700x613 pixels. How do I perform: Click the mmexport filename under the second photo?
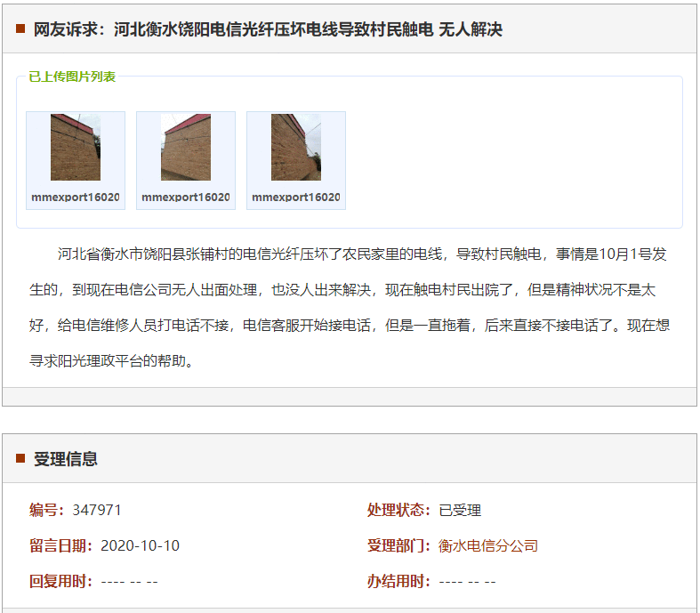[x=186, y=197]
